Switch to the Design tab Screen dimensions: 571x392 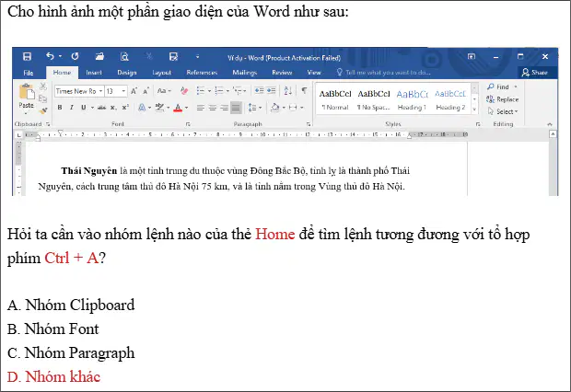tap(127, 73)
